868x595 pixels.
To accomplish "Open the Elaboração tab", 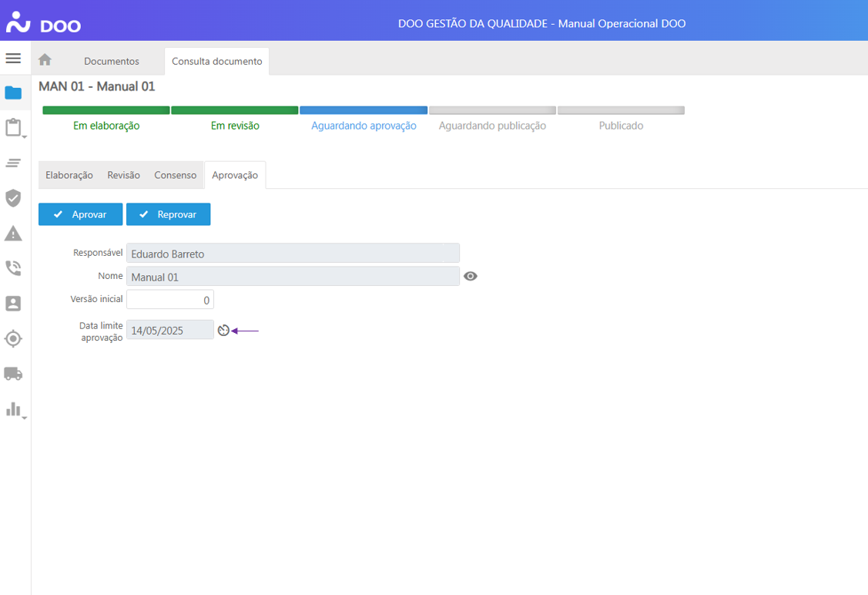I will tap(69, 175).
